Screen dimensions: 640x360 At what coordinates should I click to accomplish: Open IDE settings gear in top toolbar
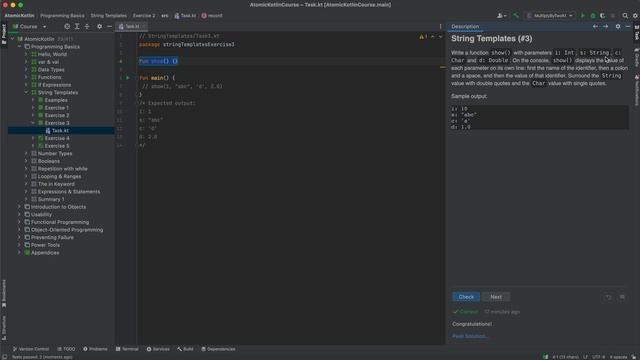(635, 16)
